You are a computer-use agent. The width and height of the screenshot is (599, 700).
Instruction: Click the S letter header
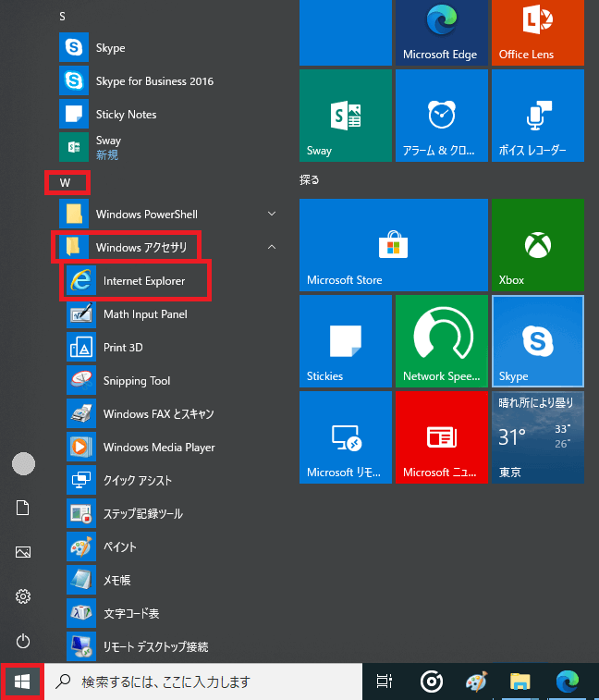point(63,17)
